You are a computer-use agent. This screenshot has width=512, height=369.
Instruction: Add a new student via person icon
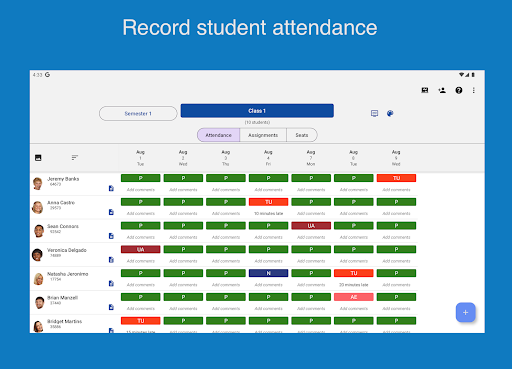[x=442, y=90]
